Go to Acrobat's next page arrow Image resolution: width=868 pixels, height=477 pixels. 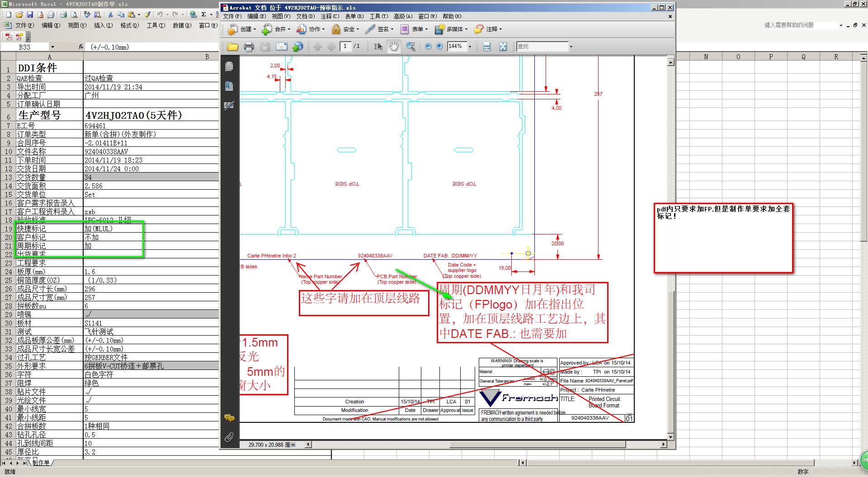pos(331,46)
